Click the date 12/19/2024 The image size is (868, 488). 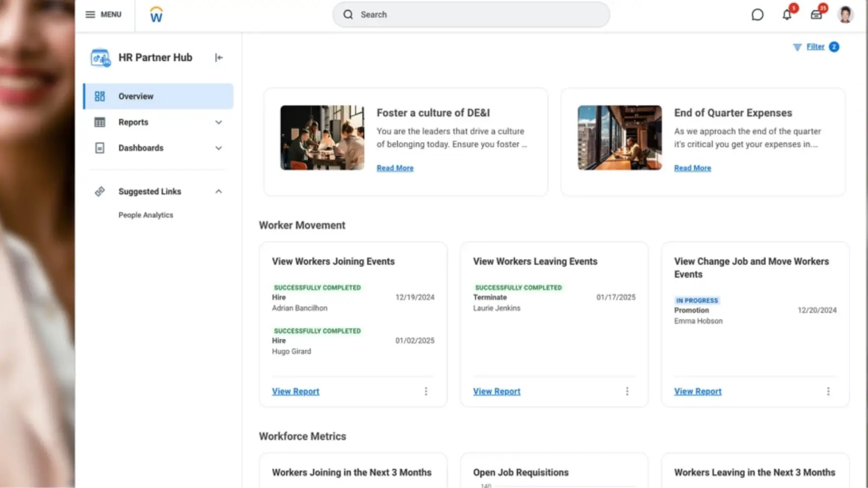pos(415,298)
